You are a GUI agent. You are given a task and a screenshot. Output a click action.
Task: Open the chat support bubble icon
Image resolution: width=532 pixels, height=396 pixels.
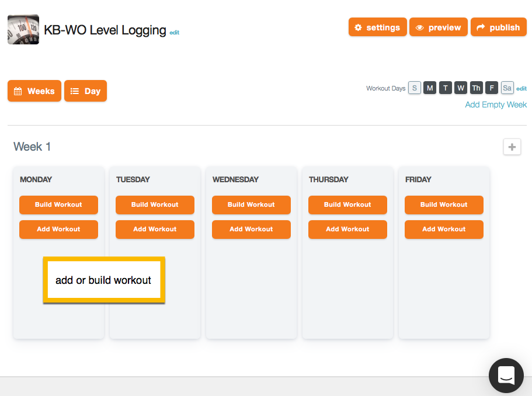pos(506,376)
